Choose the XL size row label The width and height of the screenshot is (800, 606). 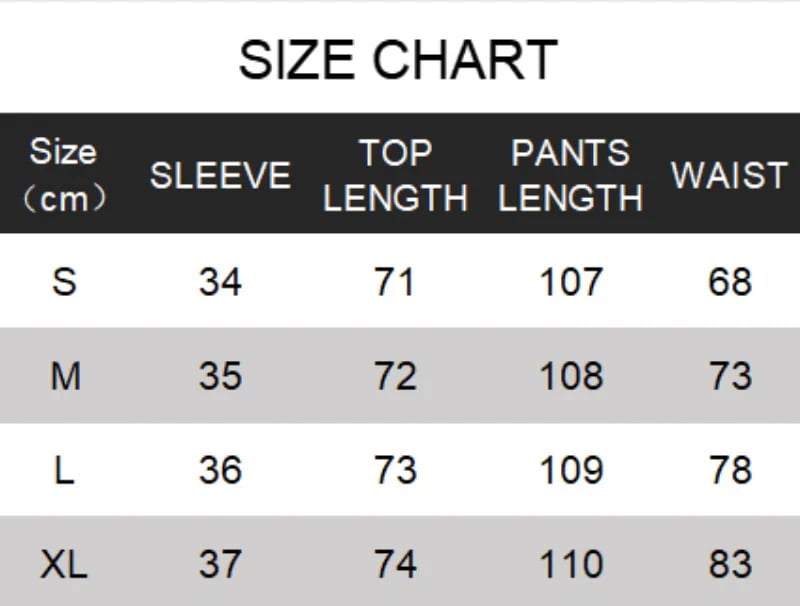point(64,564)
